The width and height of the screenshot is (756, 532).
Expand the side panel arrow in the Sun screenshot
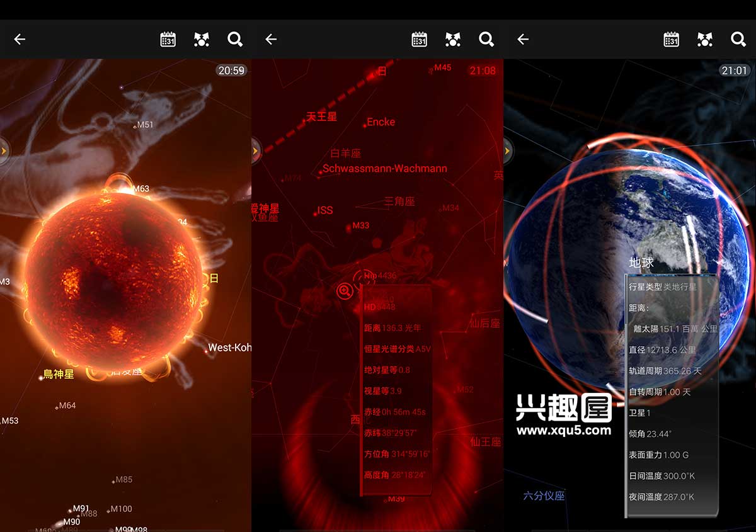(4, 150)
